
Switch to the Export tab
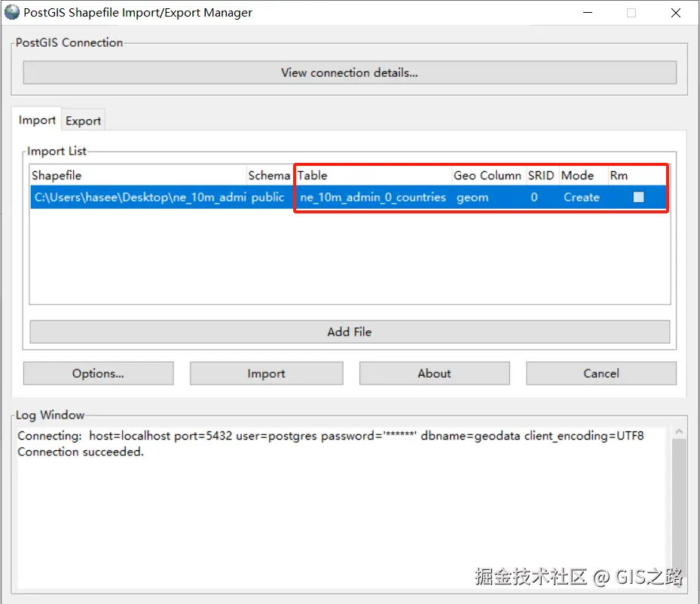click(83, 121)
